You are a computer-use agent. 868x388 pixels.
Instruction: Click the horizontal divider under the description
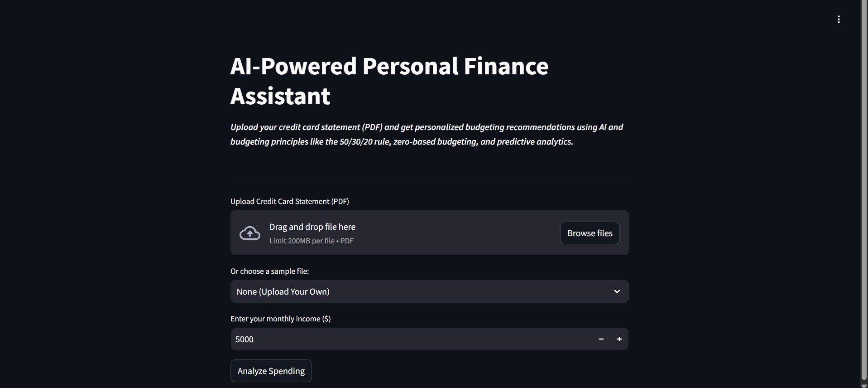[429, 176]
